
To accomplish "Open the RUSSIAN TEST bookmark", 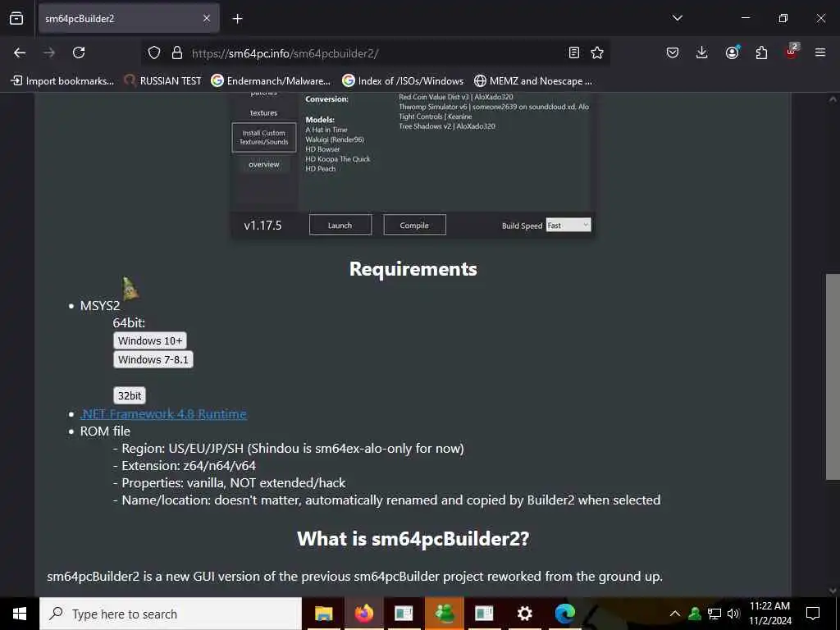I will 163,81.
